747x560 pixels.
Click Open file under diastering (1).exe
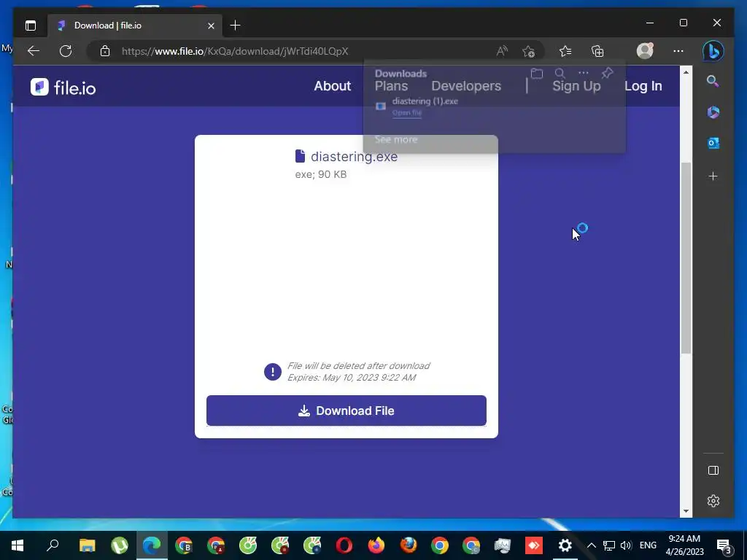(407, 113)
